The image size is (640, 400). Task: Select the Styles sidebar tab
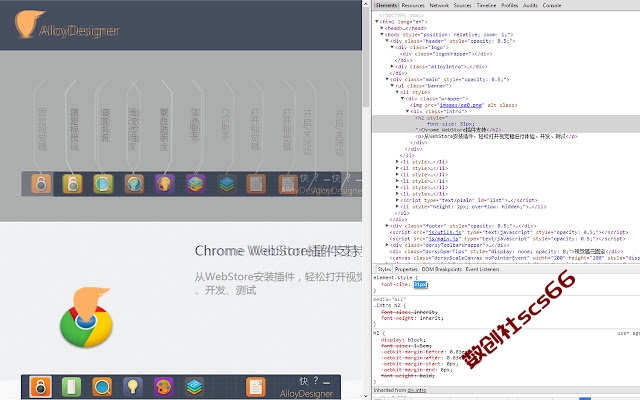[384, 269]
